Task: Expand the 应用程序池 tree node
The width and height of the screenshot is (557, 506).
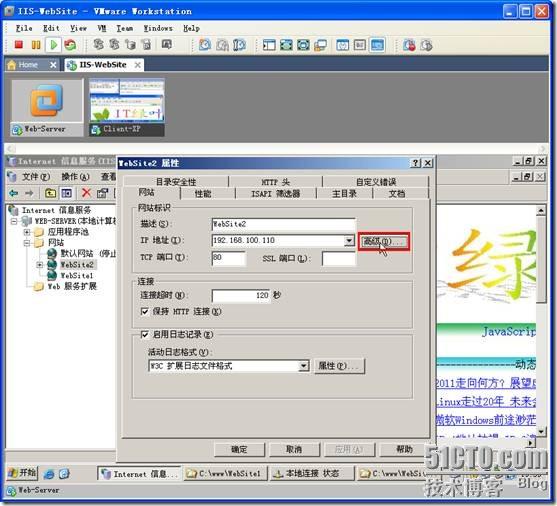Action: point(27,232)
